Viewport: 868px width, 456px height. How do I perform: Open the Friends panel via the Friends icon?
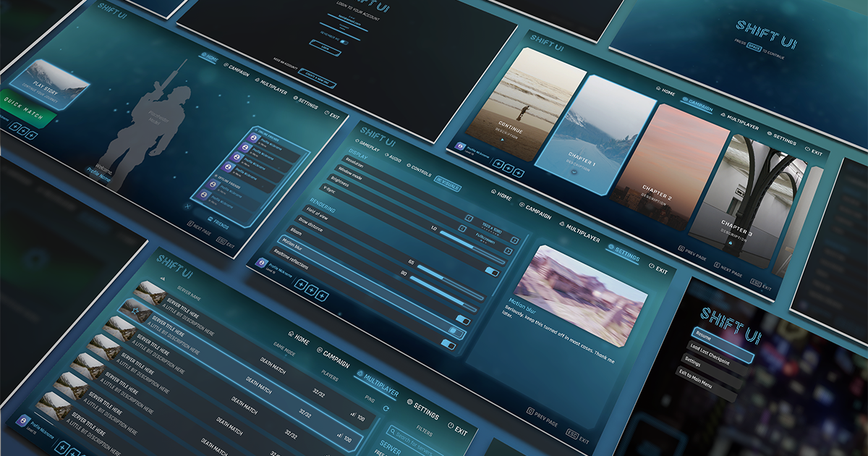(x=210, y=219)
